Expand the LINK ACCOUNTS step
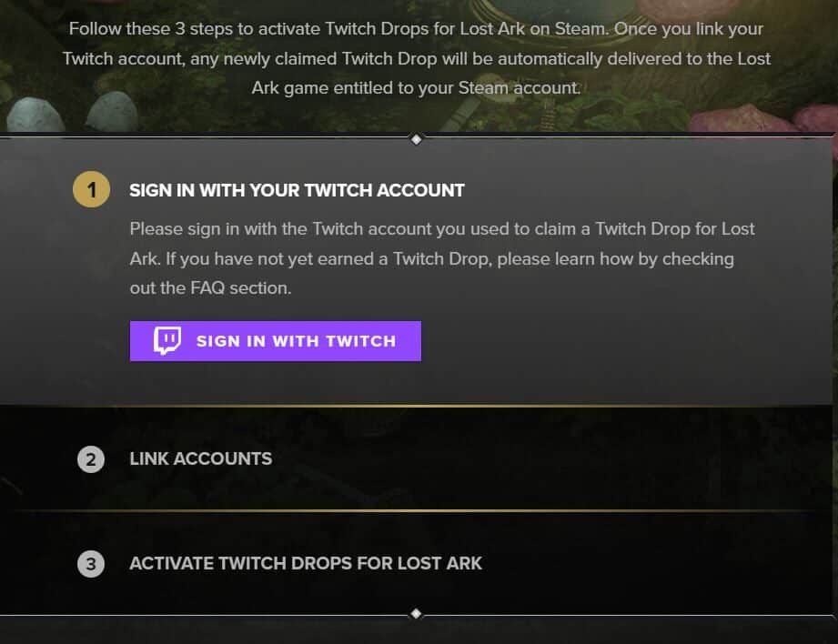 coord(200,459)
